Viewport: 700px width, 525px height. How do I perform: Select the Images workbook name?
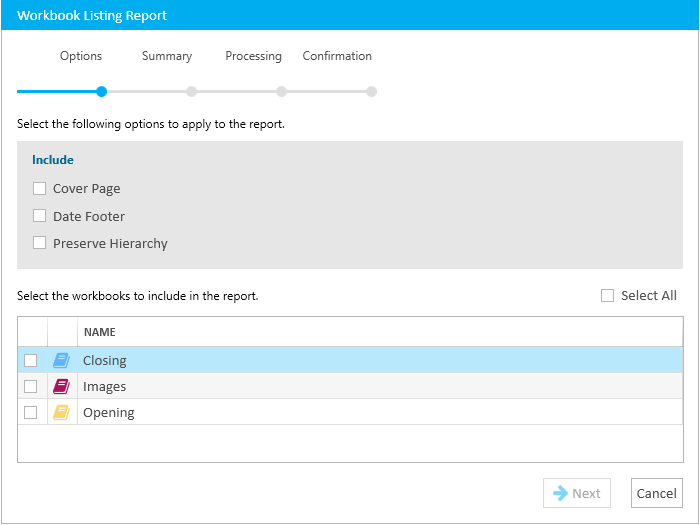click(x=104, y=387)
